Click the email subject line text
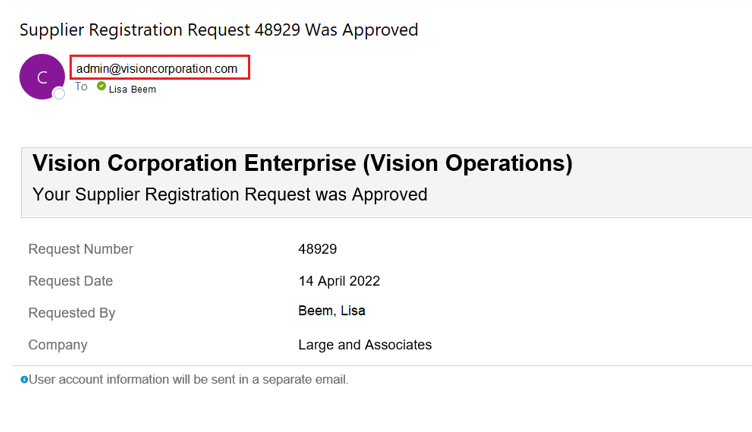The height and width of the screenshot is (432, 752). [x=218, y=30]
